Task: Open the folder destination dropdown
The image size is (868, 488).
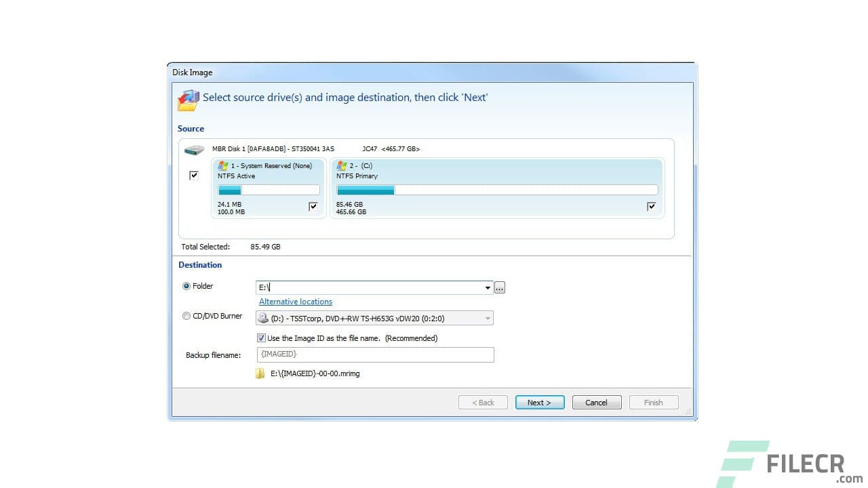Action: point(487,287)
